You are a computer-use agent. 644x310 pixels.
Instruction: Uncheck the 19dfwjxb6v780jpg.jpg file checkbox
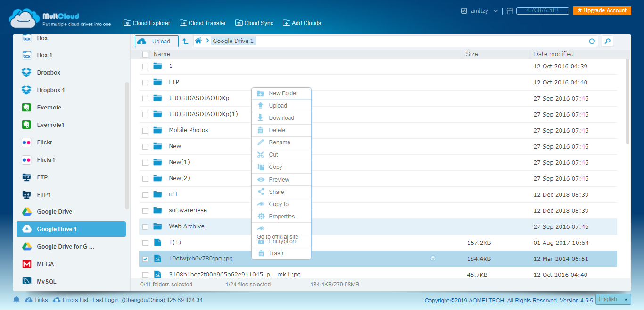tap(145, 259)
